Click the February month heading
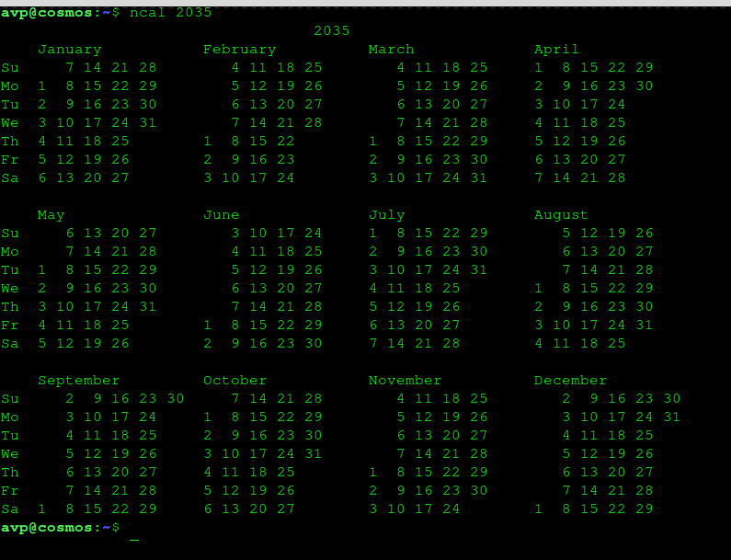The width and height of the screenshot is (731, 560). click(240, 50)
